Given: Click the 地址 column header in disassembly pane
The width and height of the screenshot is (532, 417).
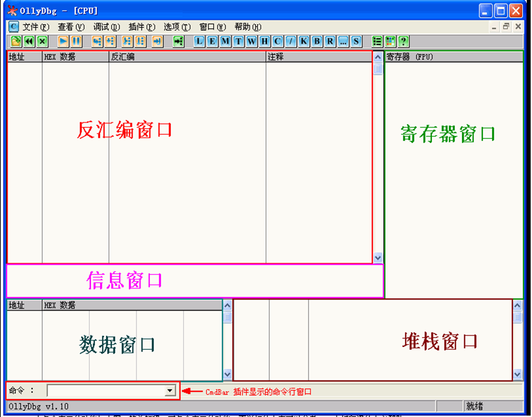Looking at the screenshot, I should click(25, 57).
